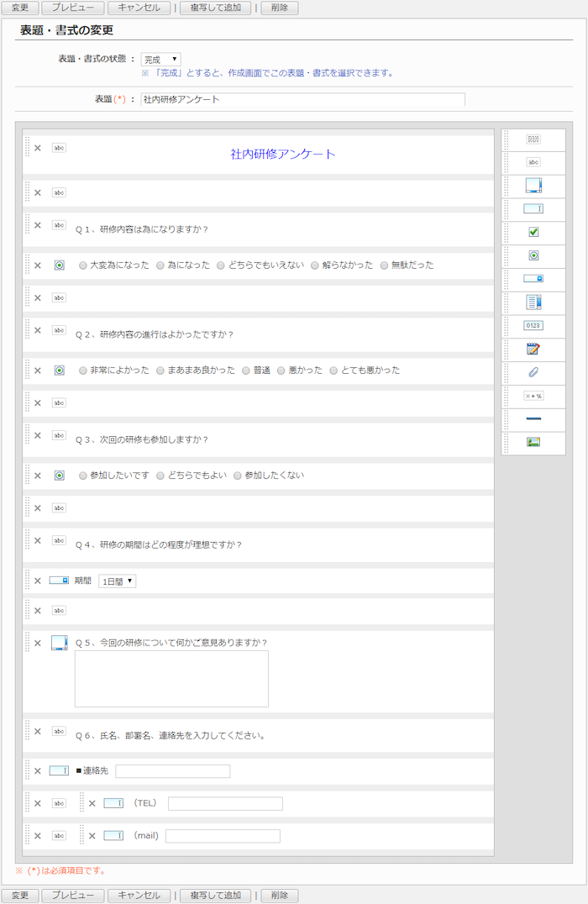
Task: Click the paperclip attachment part icon
Action: pos(533,372)
